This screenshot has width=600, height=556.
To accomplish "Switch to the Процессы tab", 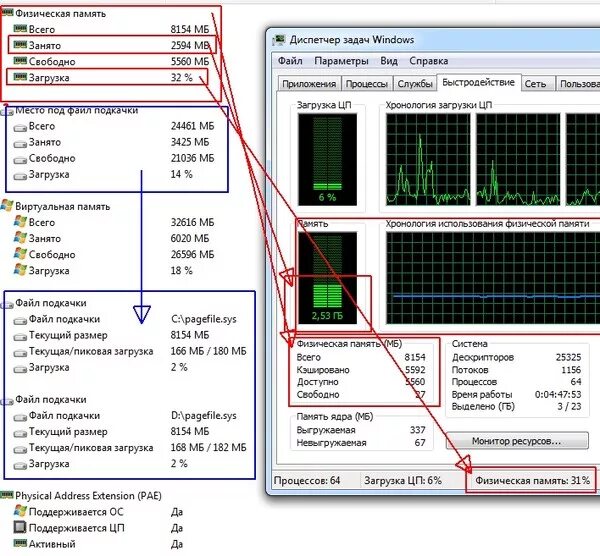I will [367, 84].
